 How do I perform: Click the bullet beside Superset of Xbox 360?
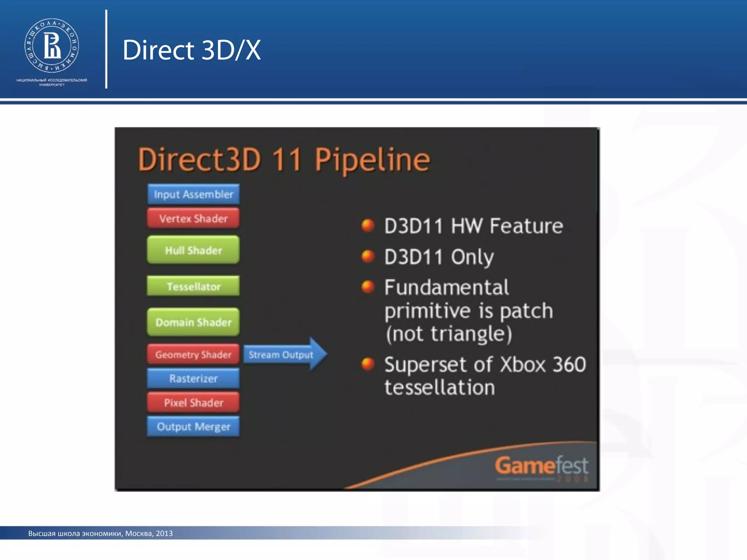click(x=368, y=364)
